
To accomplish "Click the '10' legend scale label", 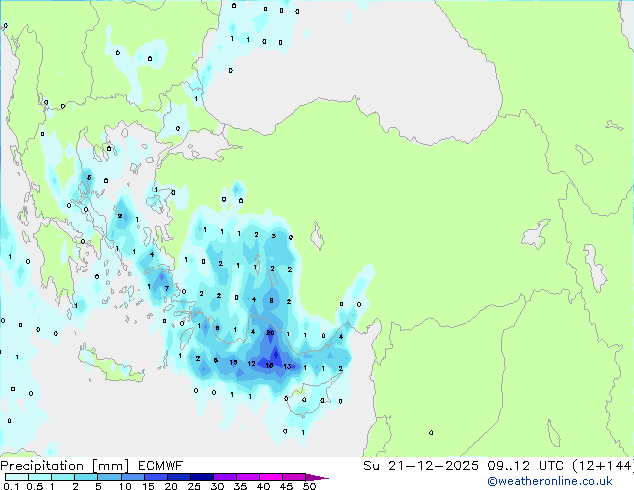I will [x=125, y=486].
